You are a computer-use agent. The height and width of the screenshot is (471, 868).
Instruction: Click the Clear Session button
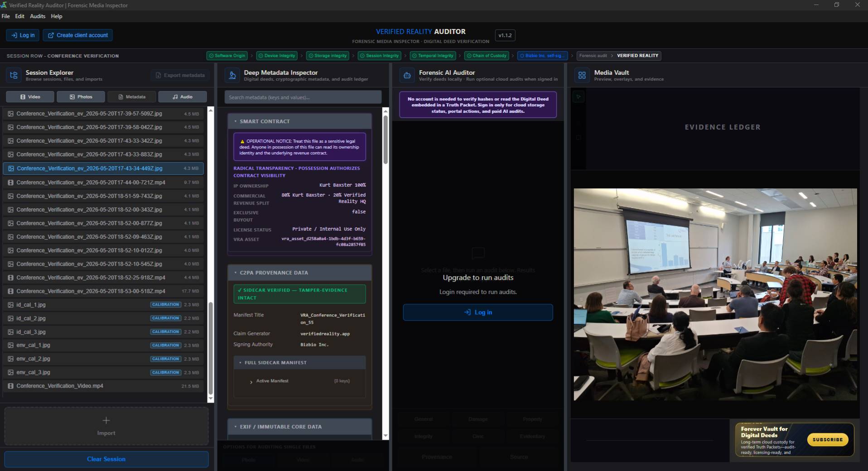pos(106,459)
